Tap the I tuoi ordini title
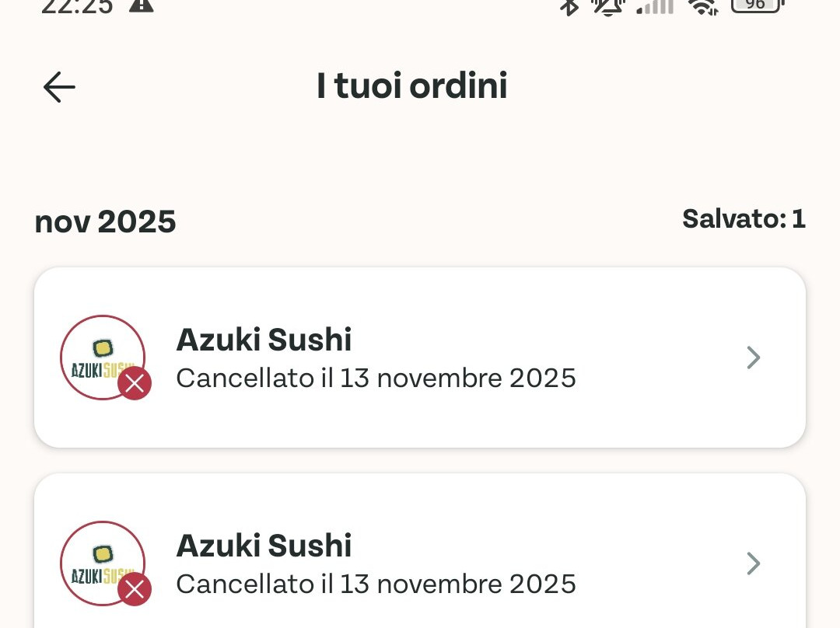 point(412,85)
